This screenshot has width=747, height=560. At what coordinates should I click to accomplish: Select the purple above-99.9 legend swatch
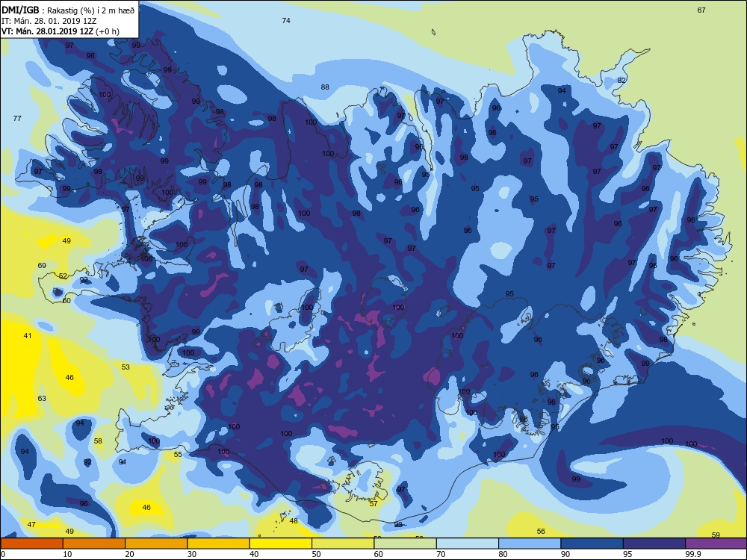716,544
